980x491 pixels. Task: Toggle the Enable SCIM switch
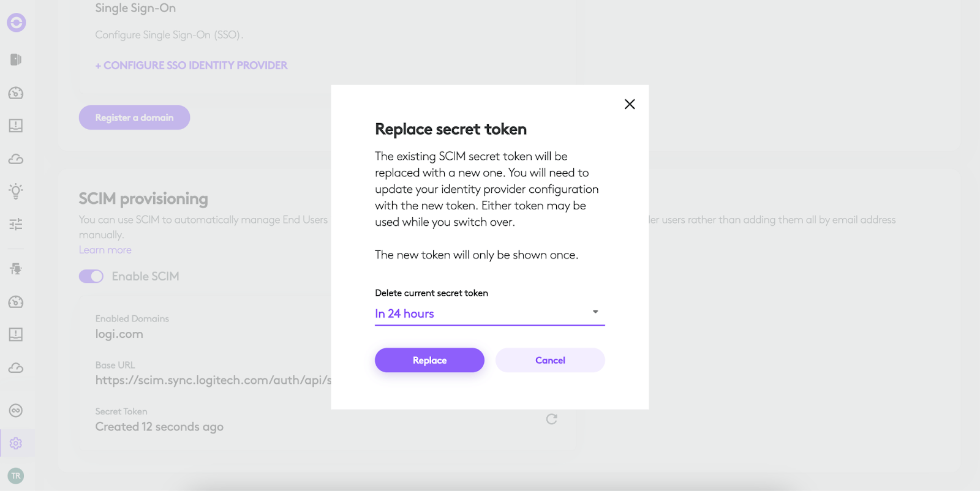91,277
